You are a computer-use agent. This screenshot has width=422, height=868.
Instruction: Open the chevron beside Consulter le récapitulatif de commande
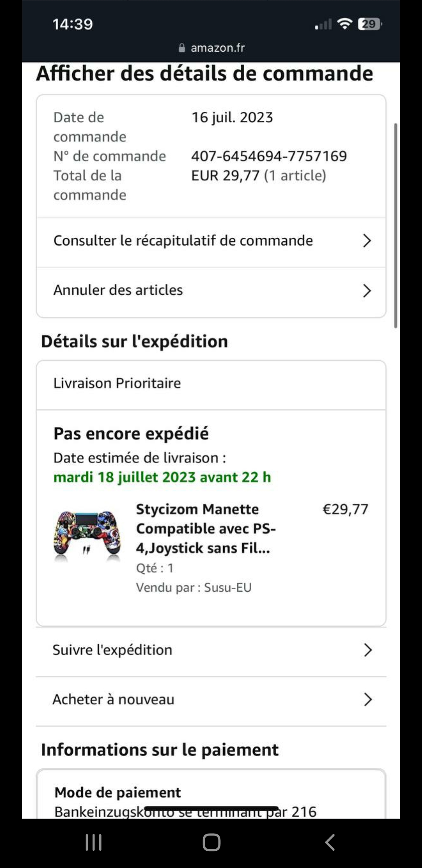(367, 241)
